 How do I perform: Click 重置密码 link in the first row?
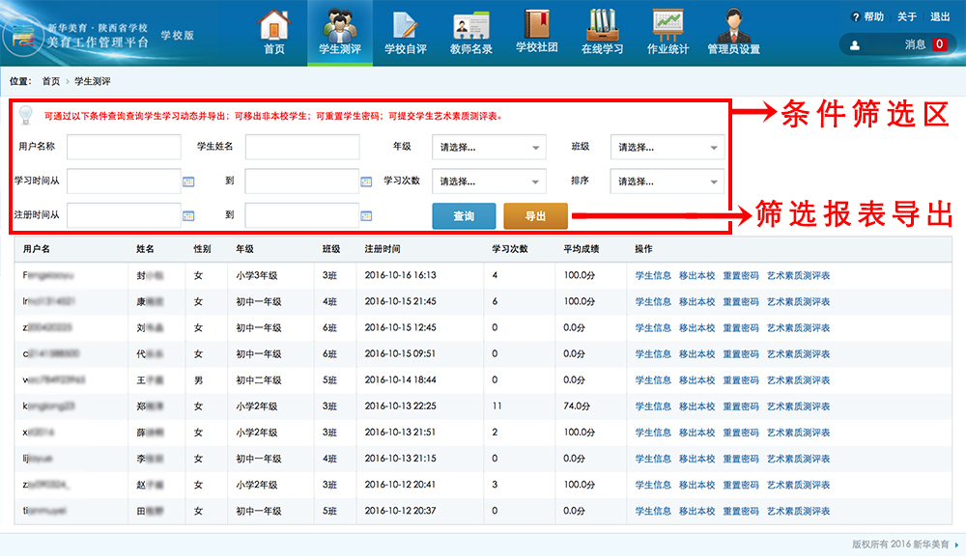pos(741,276)
